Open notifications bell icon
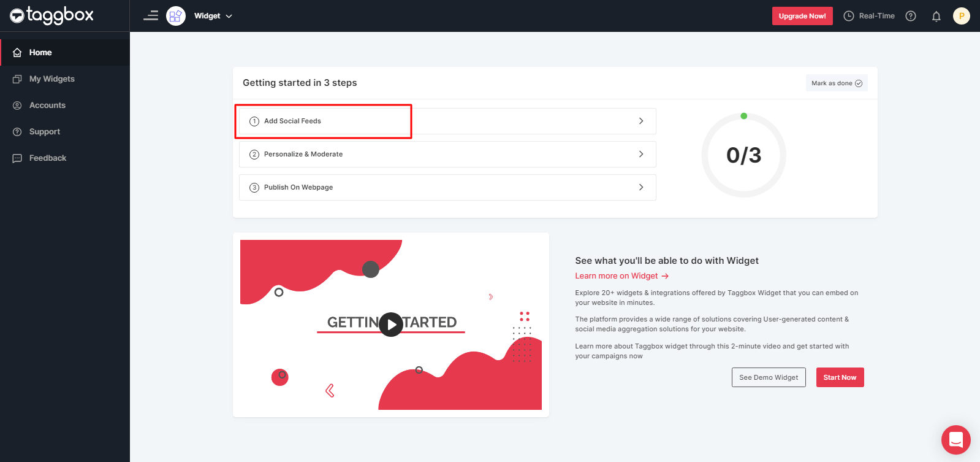This screenshot has height=462, width=980. tap(936, 17)
